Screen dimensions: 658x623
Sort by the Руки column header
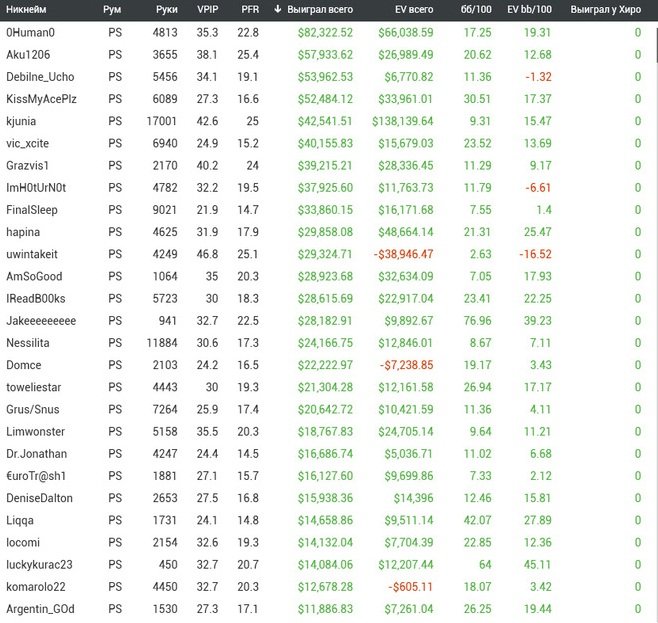pyautogui.click(x=166, y=9)
